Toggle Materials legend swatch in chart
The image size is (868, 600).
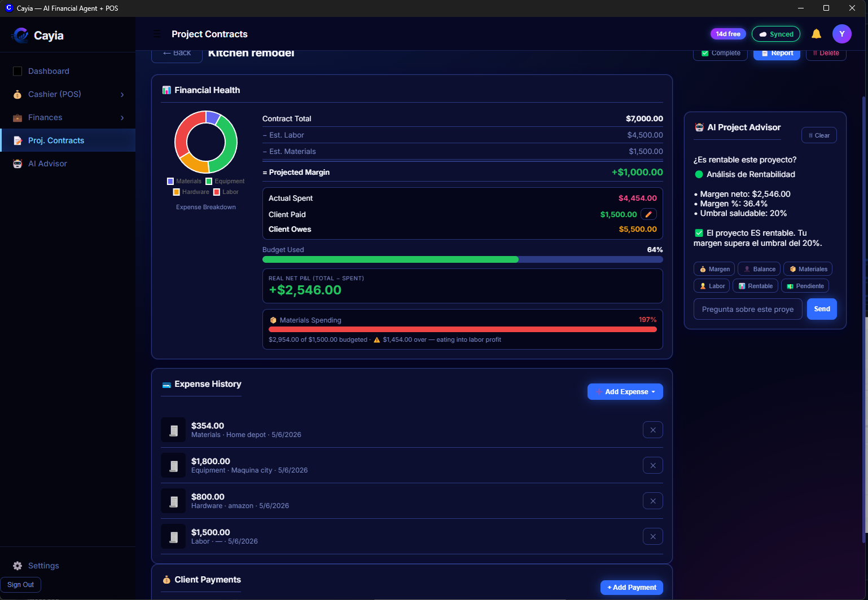170,181
